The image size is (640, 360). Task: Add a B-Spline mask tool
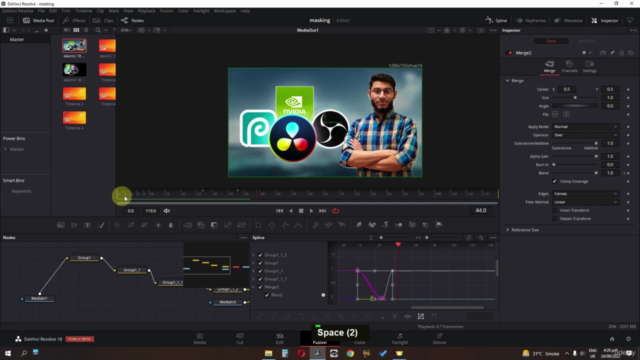298,225
